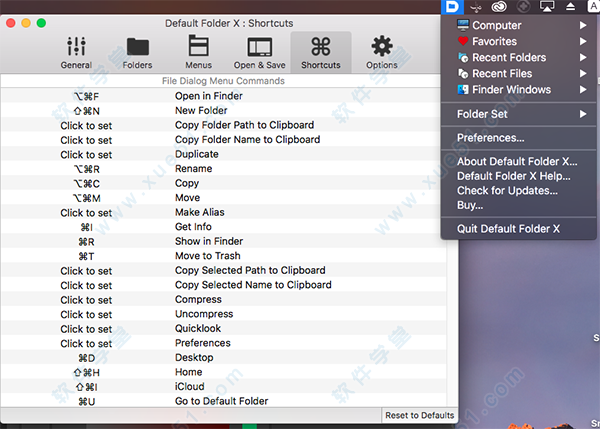Click the Recent Folders icon in menu
The height and width of the screenshot is (429, 600).
coord(463,57)
